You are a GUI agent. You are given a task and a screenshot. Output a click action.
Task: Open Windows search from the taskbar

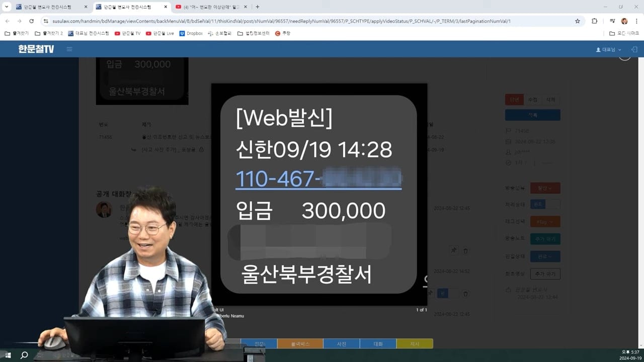click(24, 355)
